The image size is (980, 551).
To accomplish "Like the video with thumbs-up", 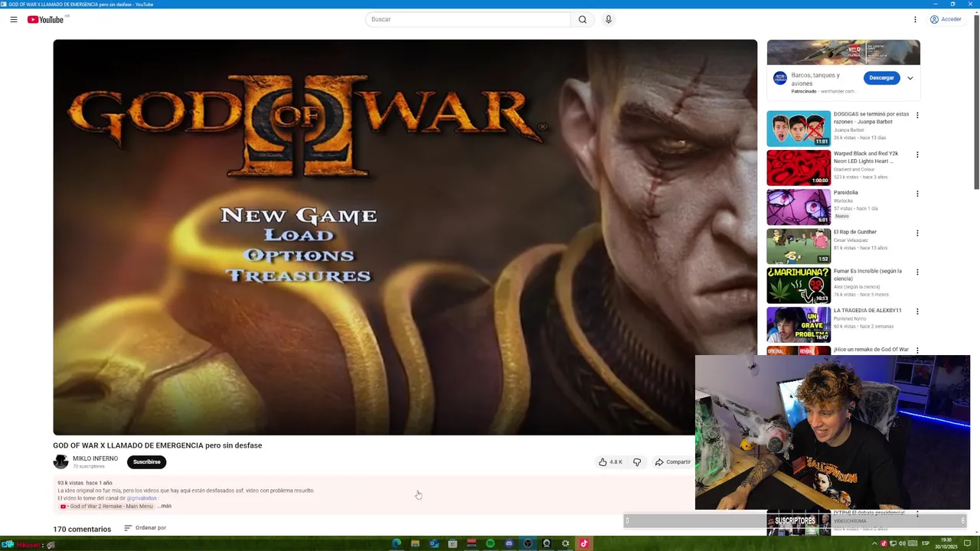I will (x=610, y=462).
